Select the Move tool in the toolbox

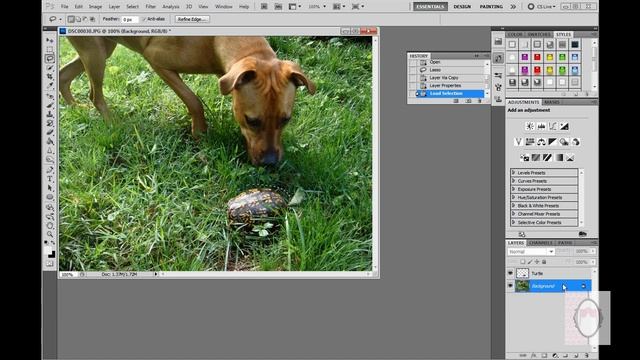(49, 40)
